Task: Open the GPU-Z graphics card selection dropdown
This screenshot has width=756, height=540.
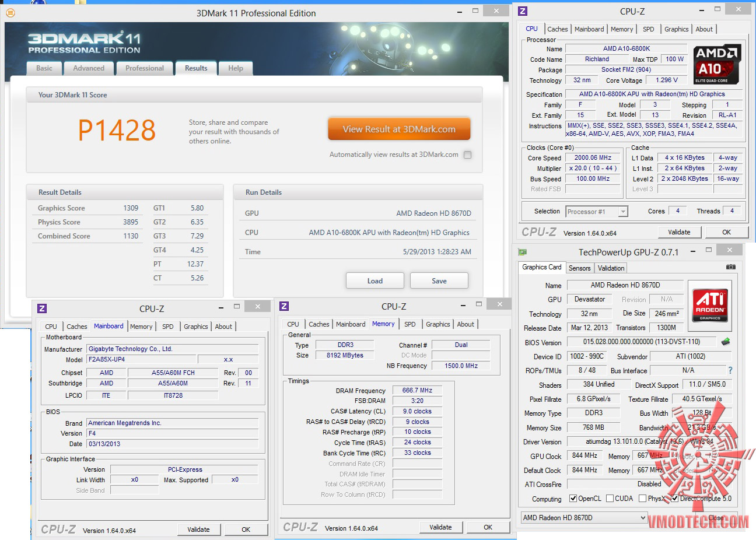Action: coord(584,517)
